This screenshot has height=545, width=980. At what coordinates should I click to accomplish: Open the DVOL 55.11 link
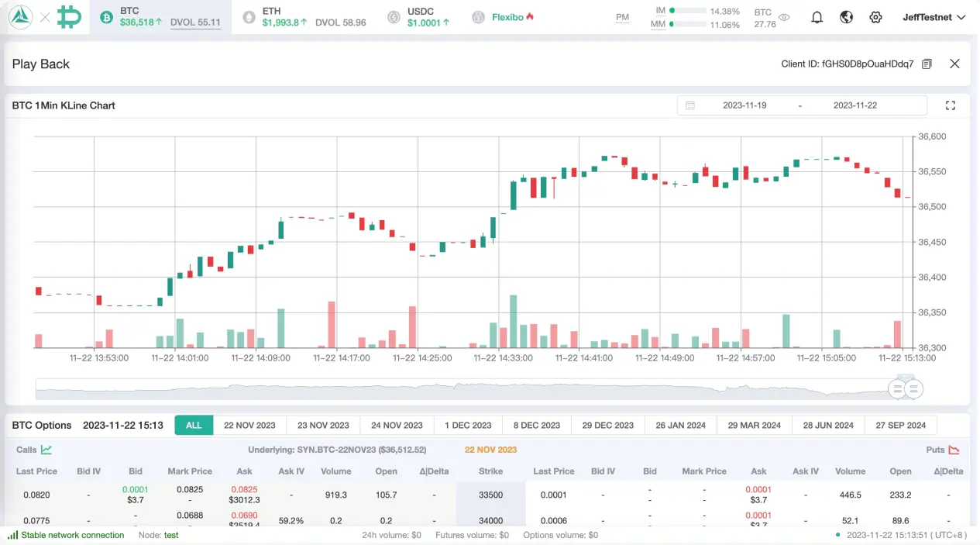(x=195, y=22)
